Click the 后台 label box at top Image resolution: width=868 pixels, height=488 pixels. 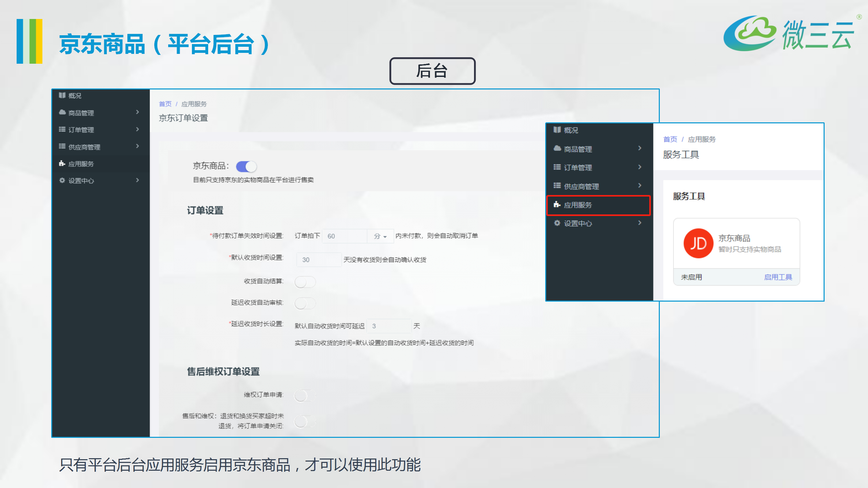pyautogui.click(x=432, y=71)
